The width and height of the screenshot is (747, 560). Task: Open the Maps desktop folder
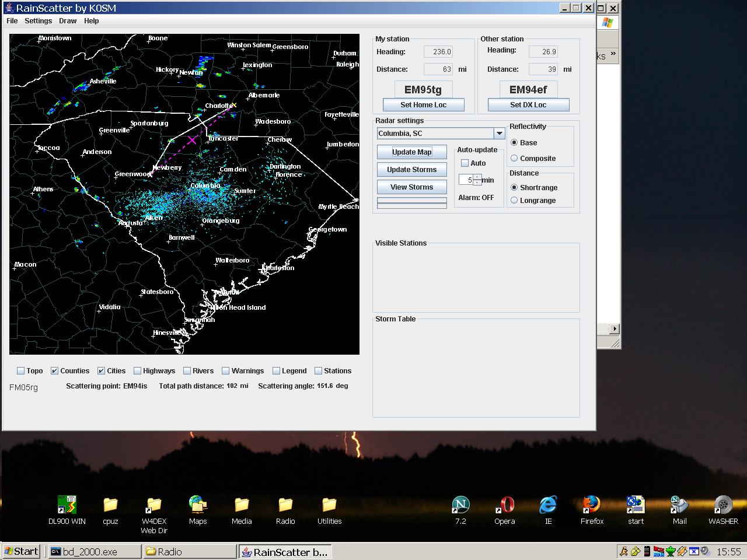click(x=198, y=505)
